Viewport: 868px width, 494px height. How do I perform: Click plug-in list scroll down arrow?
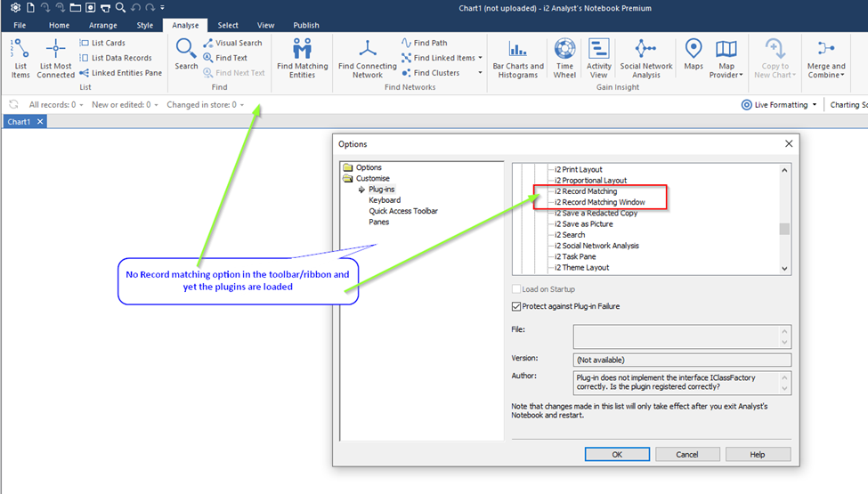click(784, 268)
